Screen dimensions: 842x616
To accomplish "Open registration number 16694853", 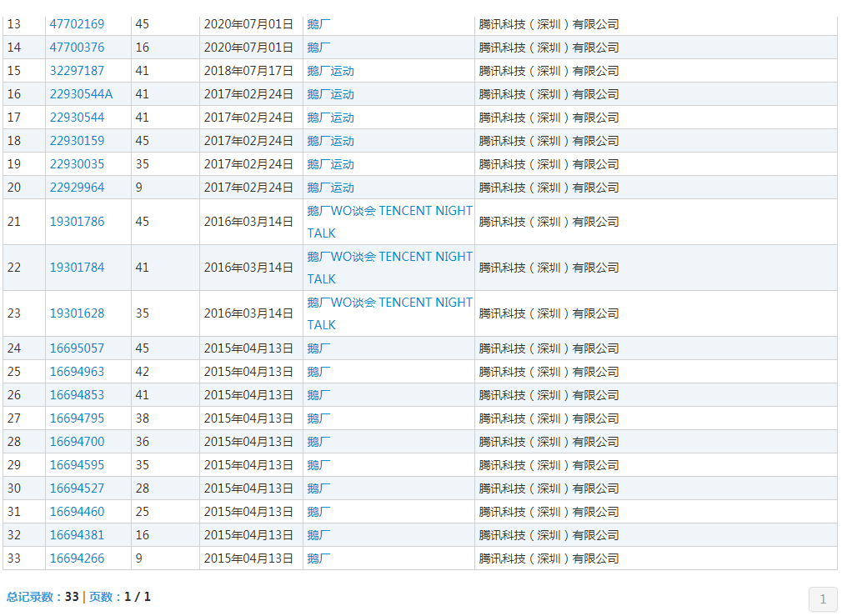I will (x=77, y=395).
